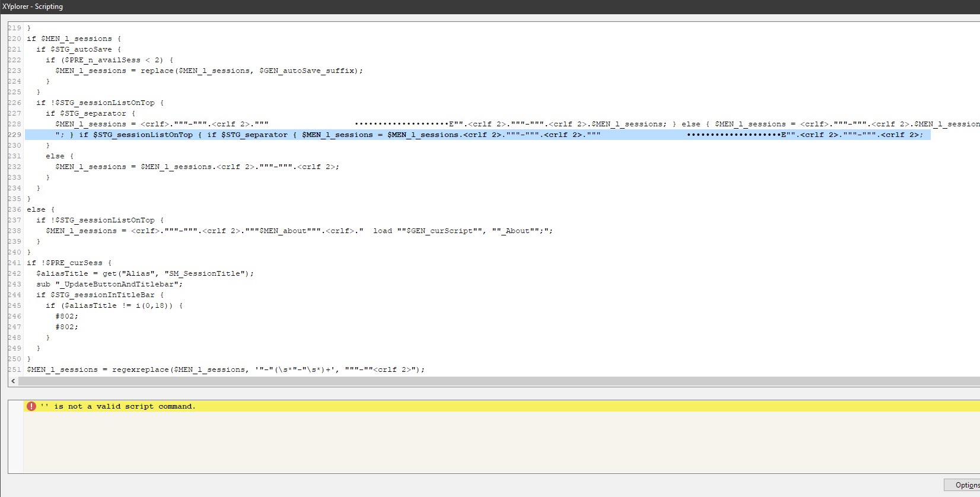Click the replace() statement on line 223

click(209, 71)
